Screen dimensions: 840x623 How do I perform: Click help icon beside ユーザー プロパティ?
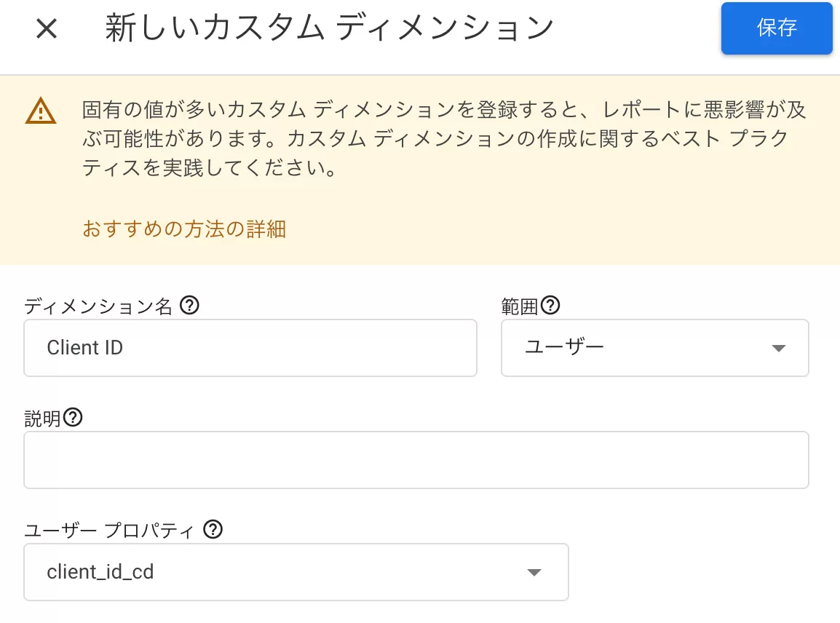(x=213, y=529)
